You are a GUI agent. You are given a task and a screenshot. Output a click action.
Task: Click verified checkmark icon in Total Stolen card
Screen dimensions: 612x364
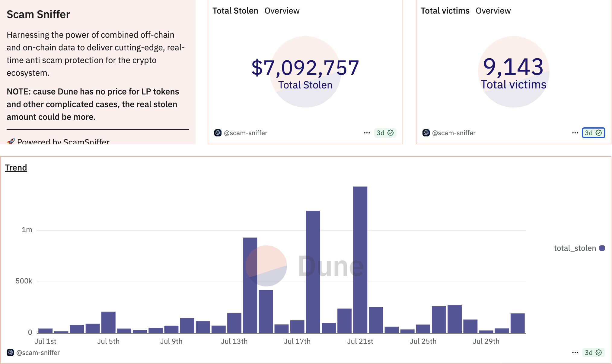point(390,133)
